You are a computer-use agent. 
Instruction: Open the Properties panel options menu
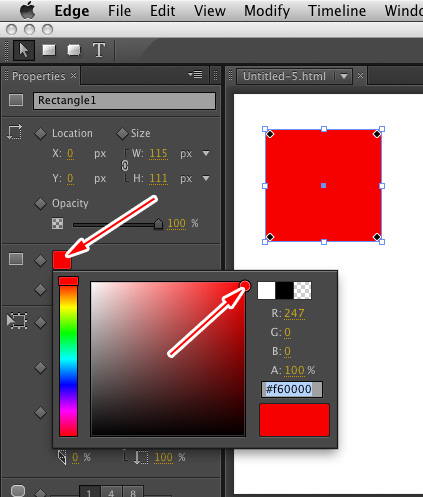tap(195, 74)
